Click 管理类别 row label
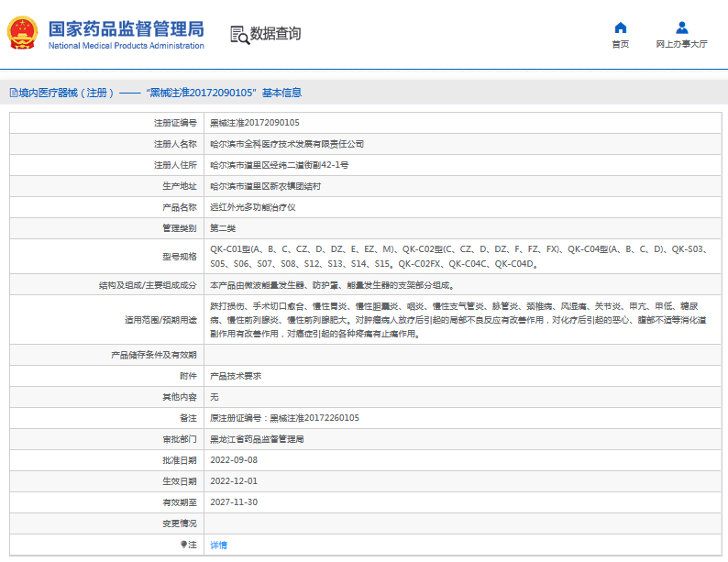The width and height of the screenshot is (728, 562). (x=180, y=228)
